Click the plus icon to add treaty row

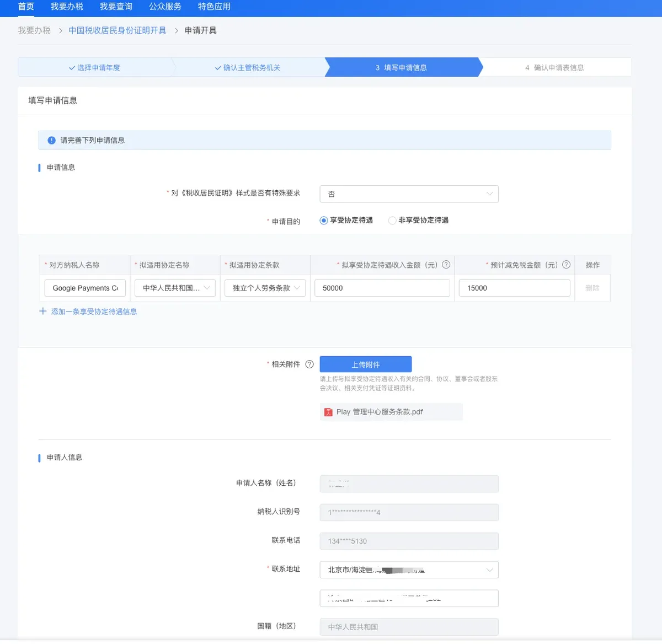coord(43,312)
